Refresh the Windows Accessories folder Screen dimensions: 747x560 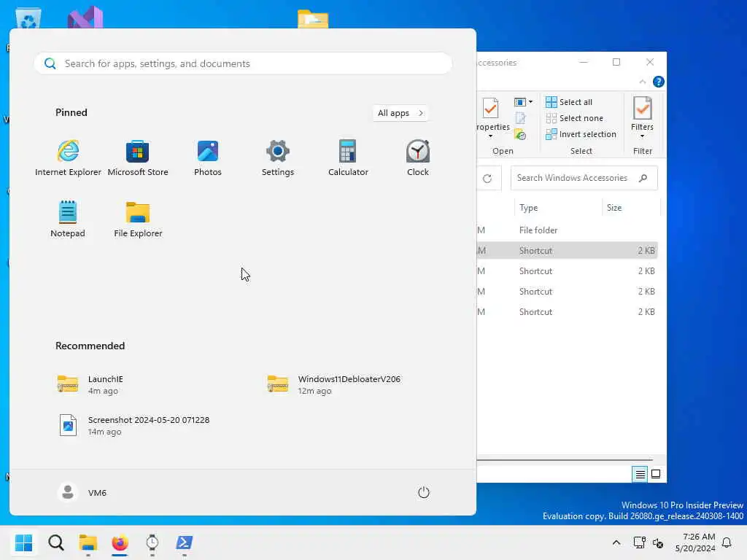point(487,178)
